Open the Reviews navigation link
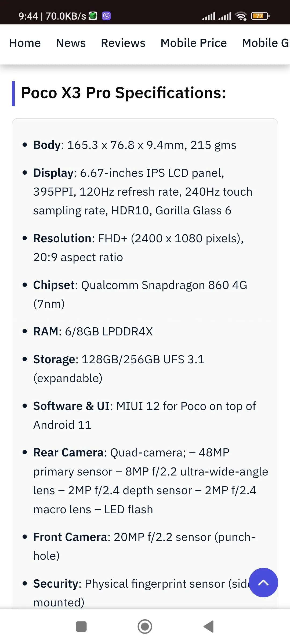This screenshot has height=644, width=290. pos(123,43)
